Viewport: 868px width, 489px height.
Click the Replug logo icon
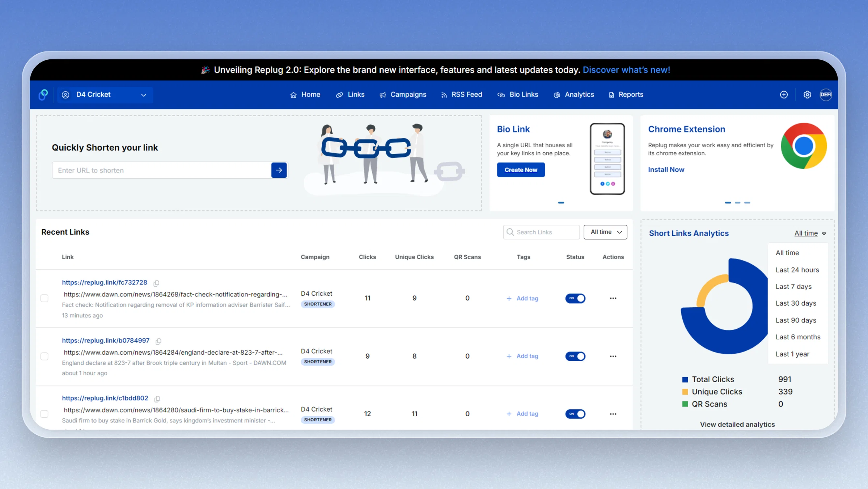pos(43,94)
